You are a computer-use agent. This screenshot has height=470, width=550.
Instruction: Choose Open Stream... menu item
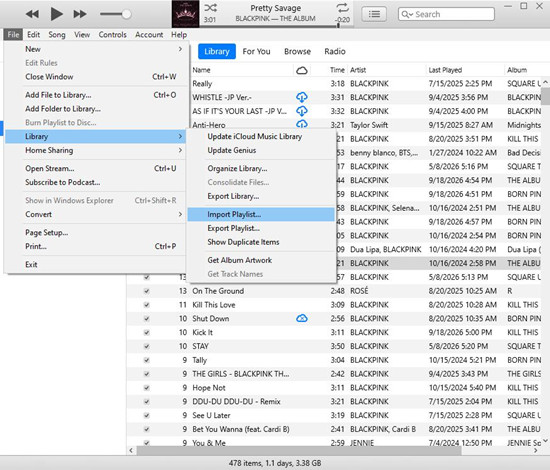(x=95, y=168)
